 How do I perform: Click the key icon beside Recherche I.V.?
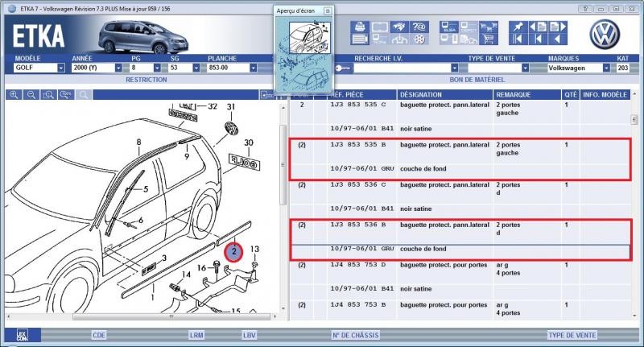click(343, 68)
